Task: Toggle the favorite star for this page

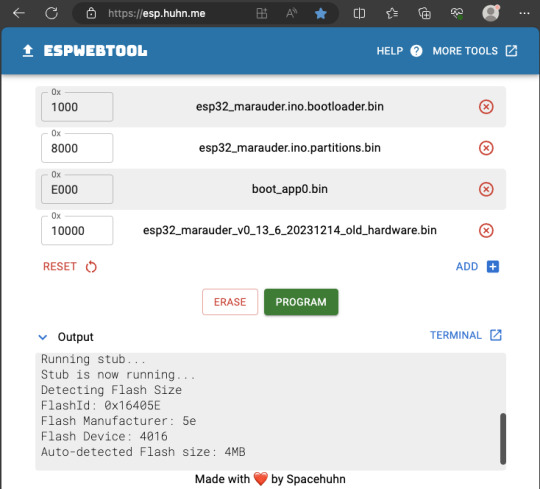Action: (321, 13)
